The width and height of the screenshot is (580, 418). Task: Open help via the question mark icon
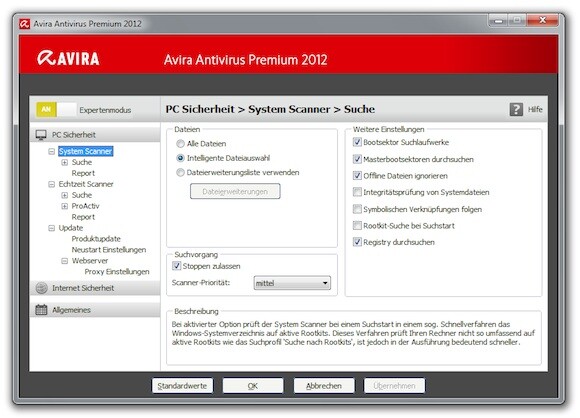[x=516, y=109]
